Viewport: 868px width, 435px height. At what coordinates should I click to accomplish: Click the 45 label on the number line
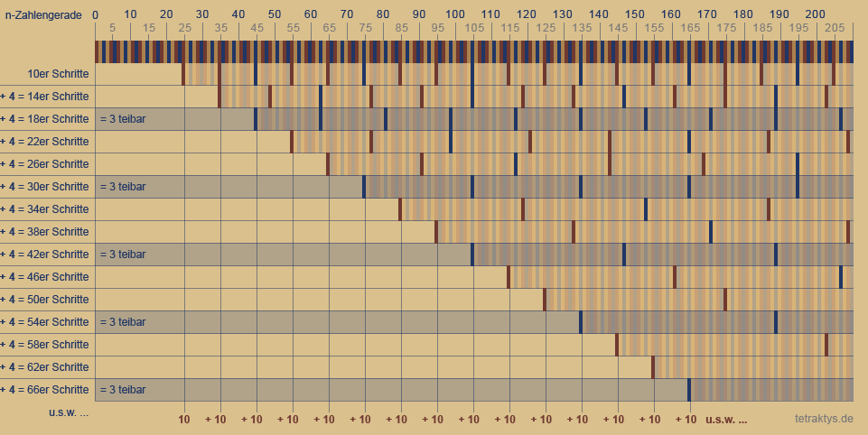[257, 28]
